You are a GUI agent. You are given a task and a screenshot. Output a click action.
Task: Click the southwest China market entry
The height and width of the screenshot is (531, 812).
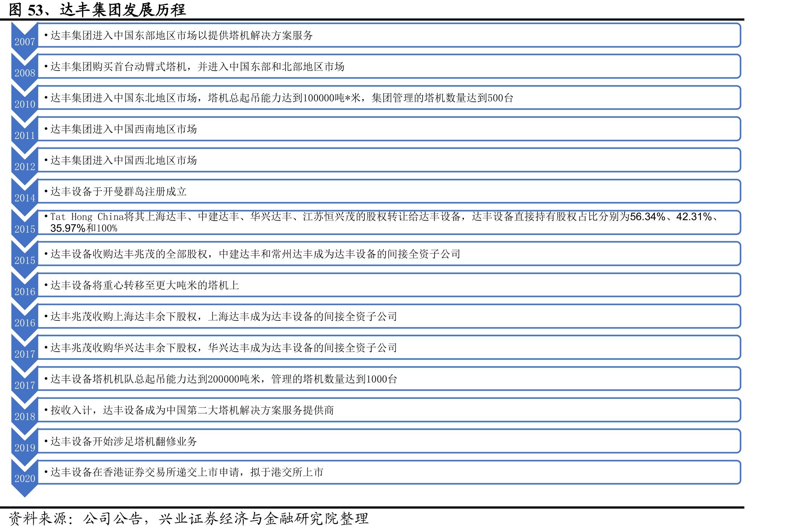pyautogui.click(x=389, y=129)
